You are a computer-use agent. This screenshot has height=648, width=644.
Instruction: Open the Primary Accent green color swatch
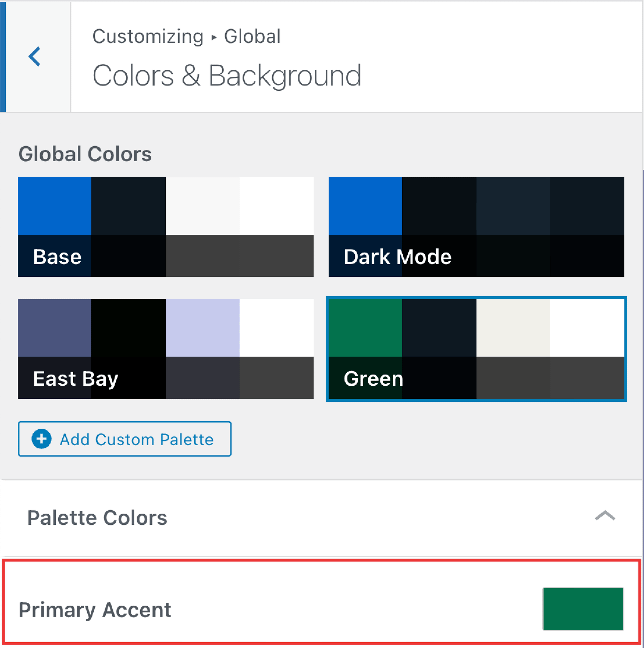(583, 609)
